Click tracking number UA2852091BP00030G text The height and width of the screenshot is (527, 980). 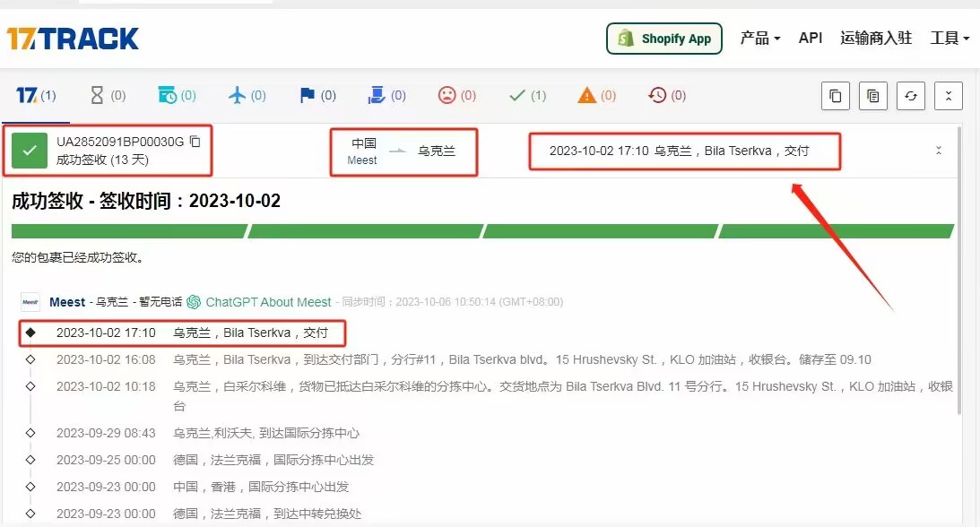120,142
